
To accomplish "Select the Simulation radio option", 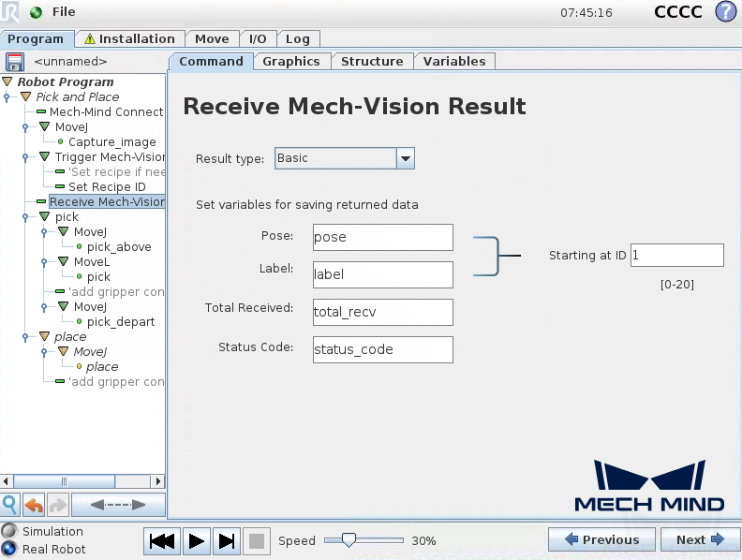I will (9, 531).
